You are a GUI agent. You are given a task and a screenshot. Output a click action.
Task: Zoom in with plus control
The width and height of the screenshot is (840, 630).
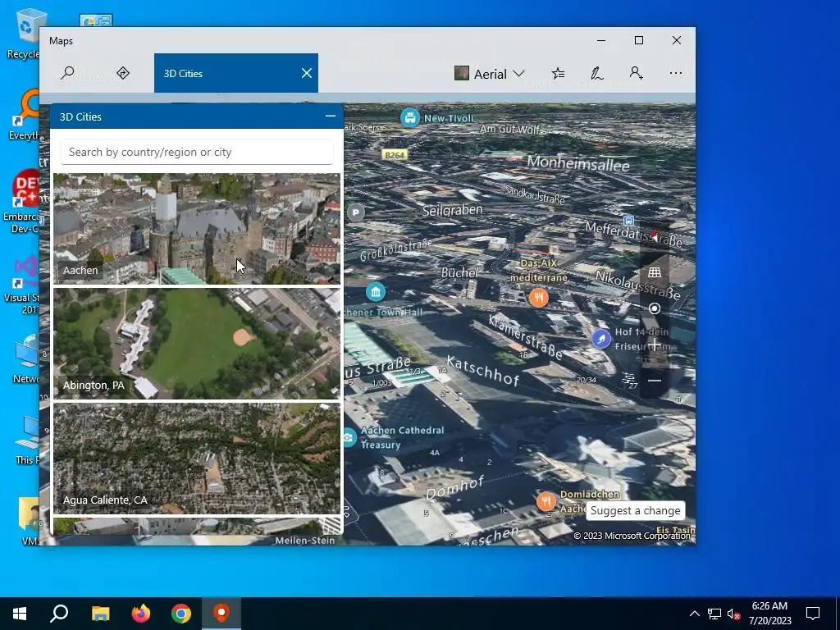[x=654, y=344]
